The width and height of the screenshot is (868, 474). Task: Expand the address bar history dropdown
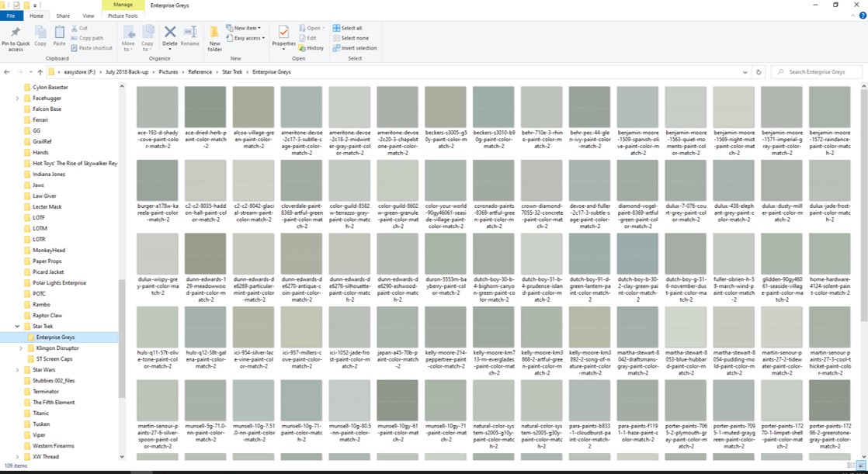click(x=745, y=72)
